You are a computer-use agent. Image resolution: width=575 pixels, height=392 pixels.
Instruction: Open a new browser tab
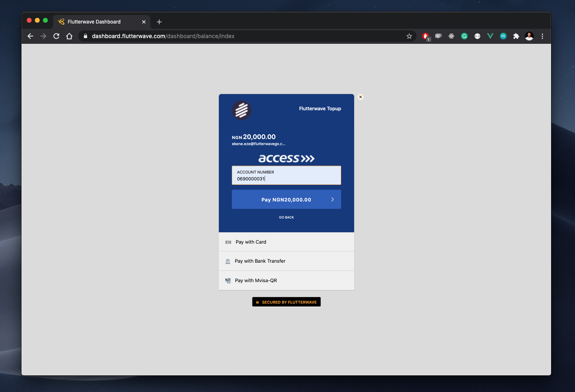pyautogui.click(x=159, y=22)
